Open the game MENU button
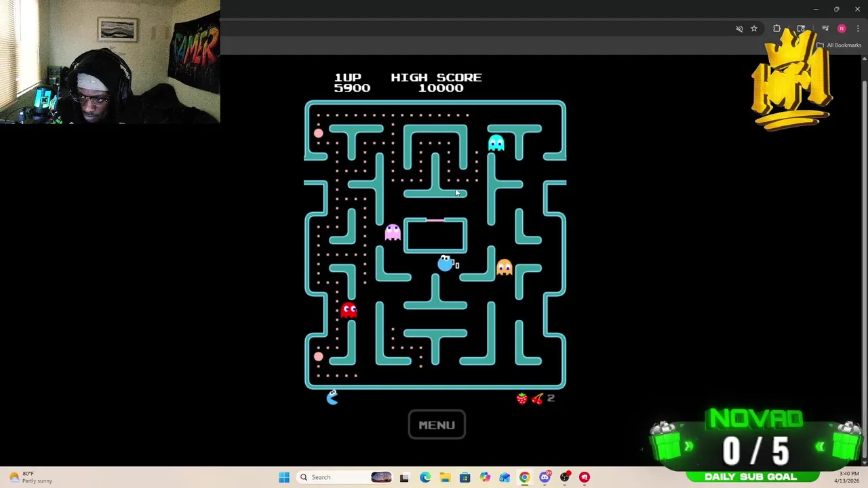This screenshot has height=488, width=868. (437, 425)
